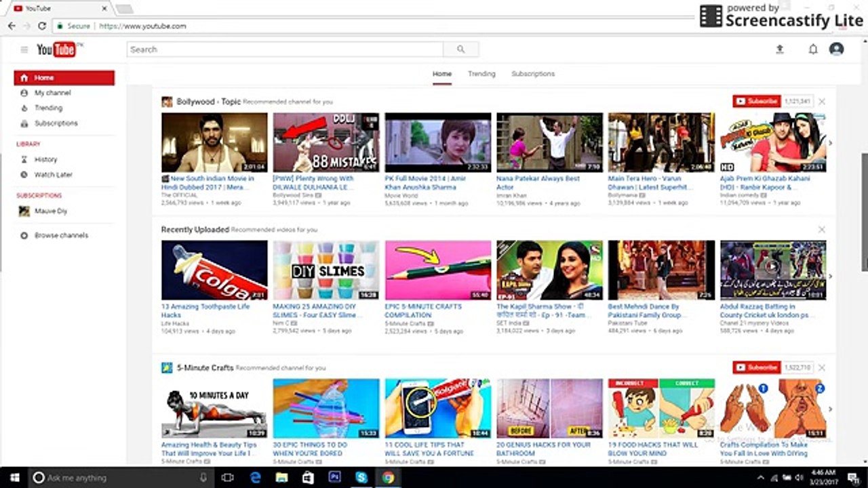Switch to the Home tab

tap(442, 74)
